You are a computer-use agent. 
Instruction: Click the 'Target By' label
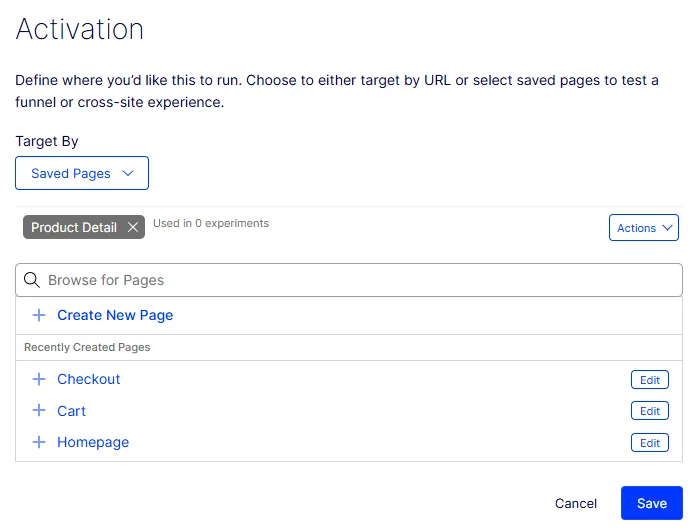(47, 141)
